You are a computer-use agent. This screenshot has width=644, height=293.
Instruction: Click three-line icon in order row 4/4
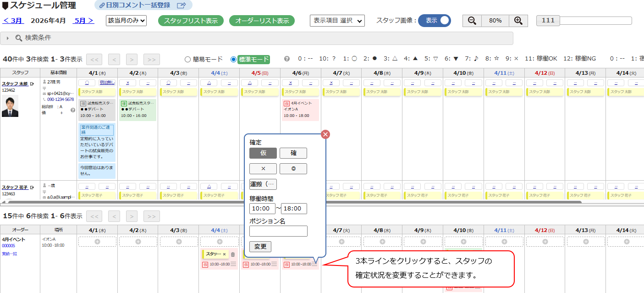[233, 264]
